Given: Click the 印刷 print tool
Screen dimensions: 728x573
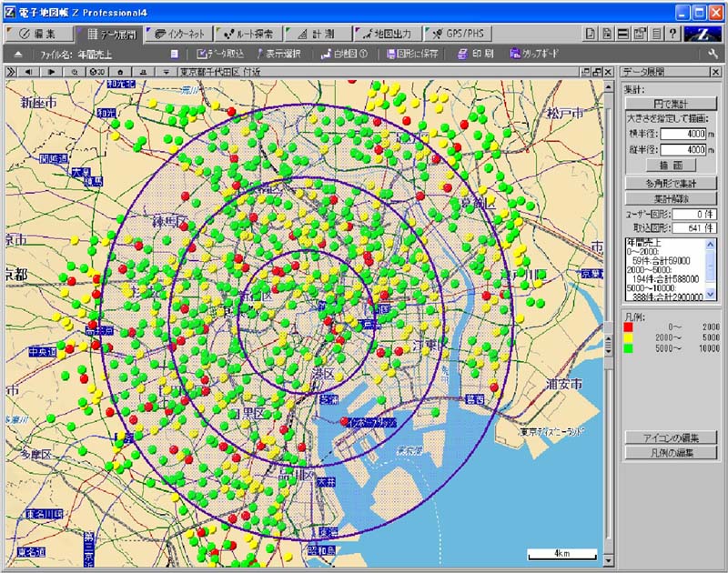Looking at the screenshot, I should pos(475,54).
